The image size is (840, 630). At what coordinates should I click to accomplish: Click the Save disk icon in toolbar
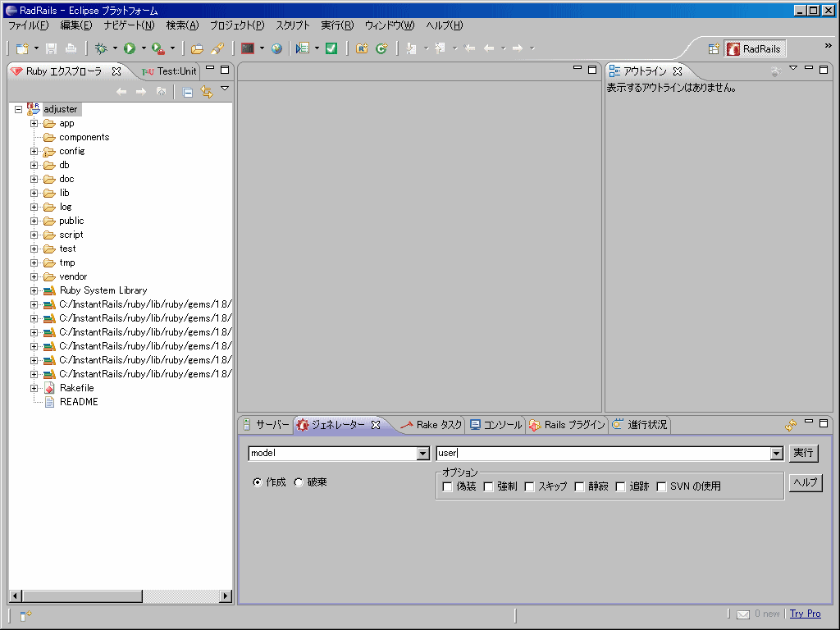pyautogui.click(x=52, y=48)
